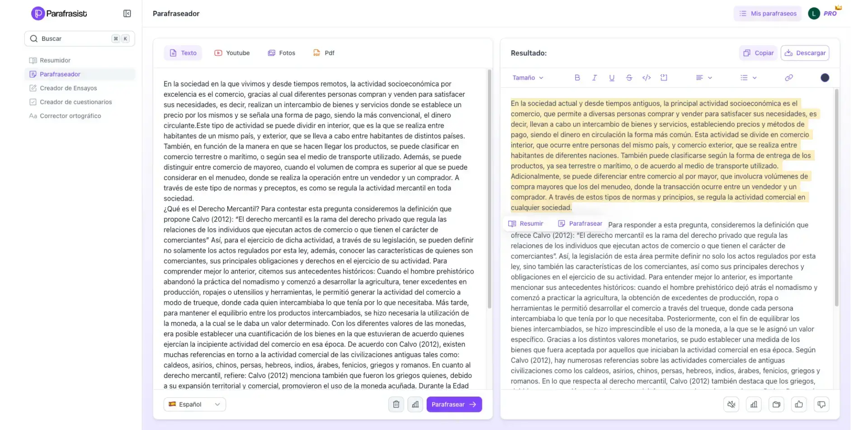Image resolution: width=868 pixels, height=430 pixels.
Task: Collapse the sidebar panel icon
Action: [127, 14]
